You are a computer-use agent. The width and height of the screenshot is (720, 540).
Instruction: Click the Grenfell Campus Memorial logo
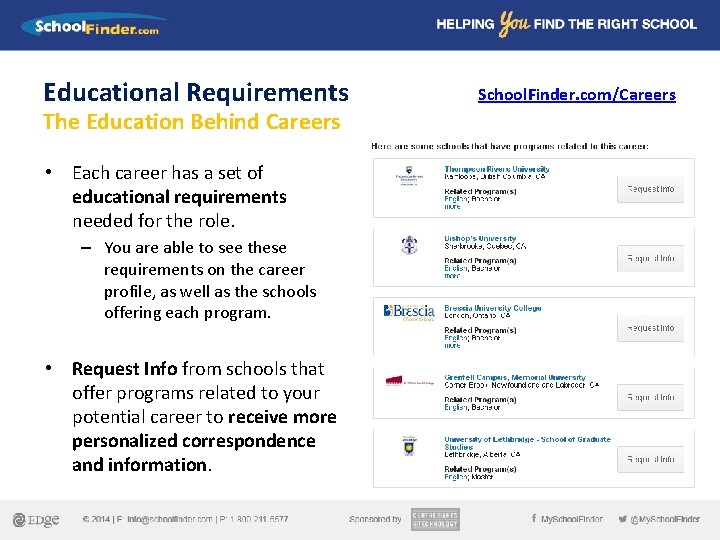click(409, 381)
